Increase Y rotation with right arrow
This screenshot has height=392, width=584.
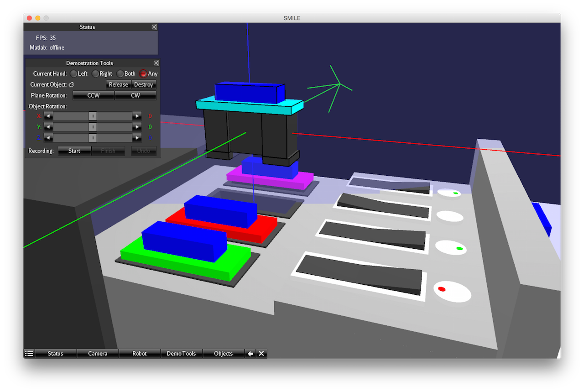(137, 127)
